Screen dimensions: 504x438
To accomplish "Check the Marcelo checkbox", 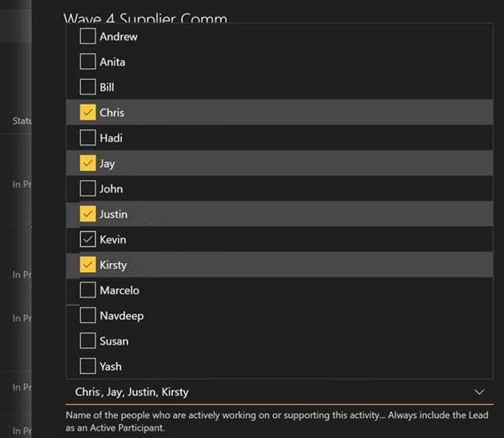I will coord(87,290).
